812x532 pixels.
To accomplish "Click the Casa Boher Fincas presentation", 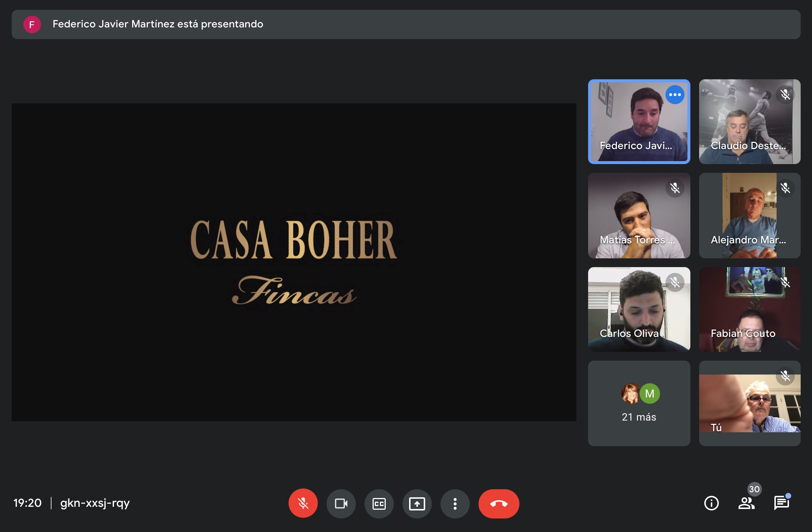I will point(294,262).
